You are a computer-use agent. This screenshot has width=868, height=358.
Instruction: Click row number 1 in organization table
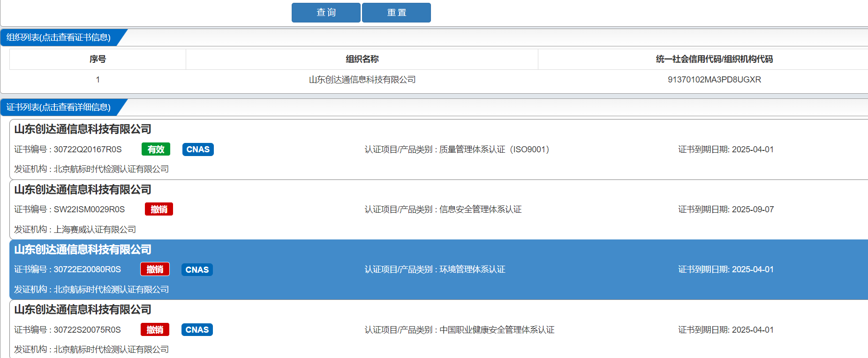(98, 80)
